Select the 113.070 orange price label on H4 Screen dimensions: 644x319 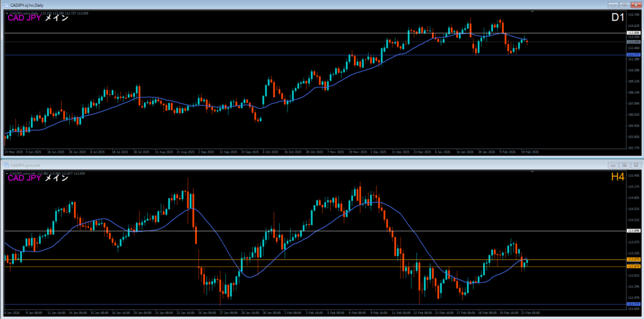pyautogui.click(x=633, y=259)
